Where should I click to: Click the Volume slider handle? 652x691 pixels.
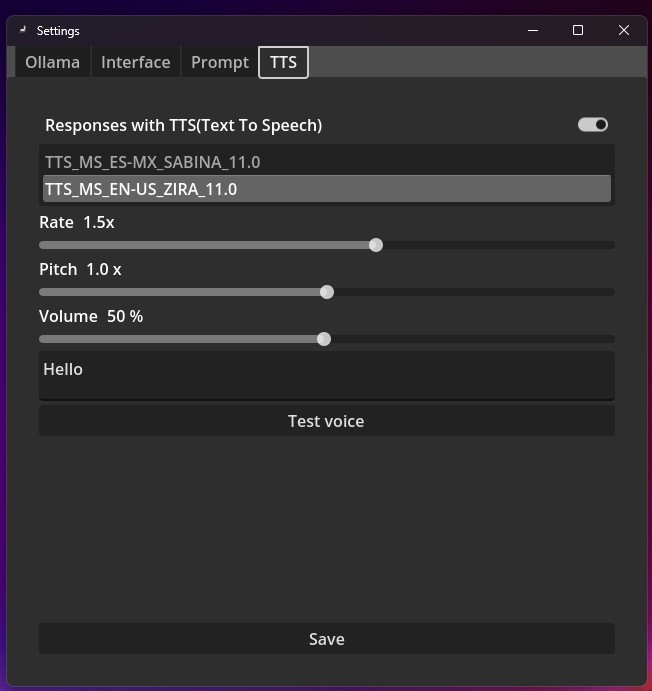pos(324,339)
